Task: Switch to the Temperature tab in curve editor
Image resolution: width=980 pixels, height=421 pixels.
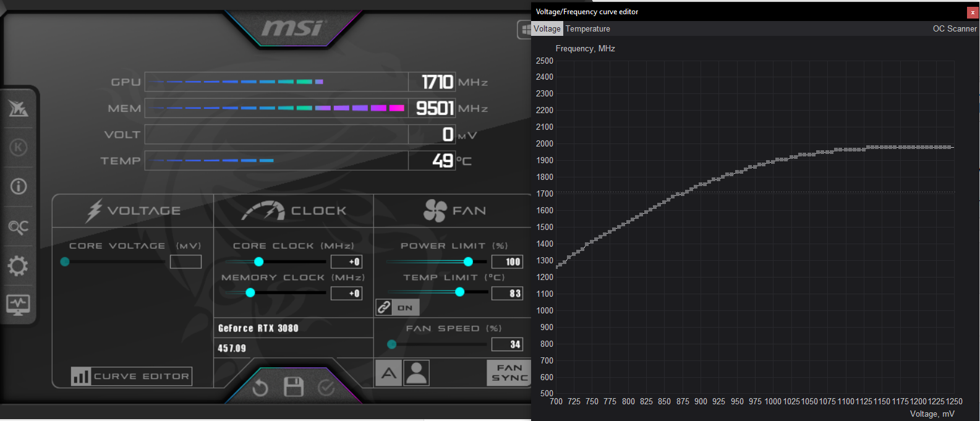Action: [x=587, y=28]
